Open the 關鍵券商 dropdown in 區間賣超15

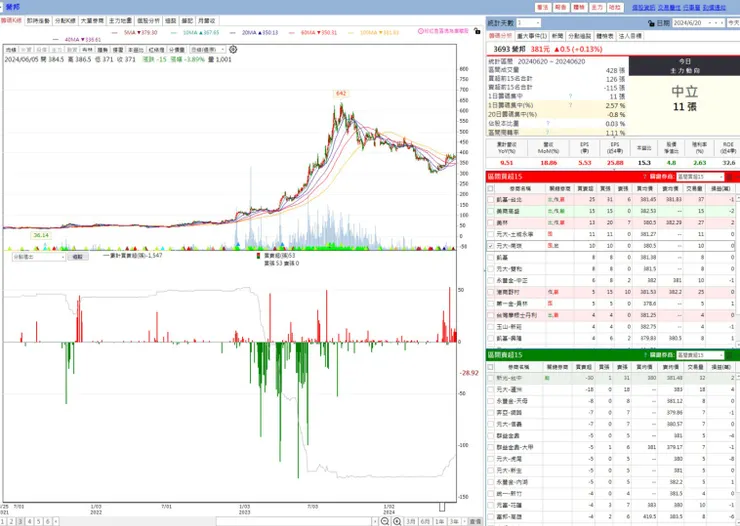click(700, 355)
